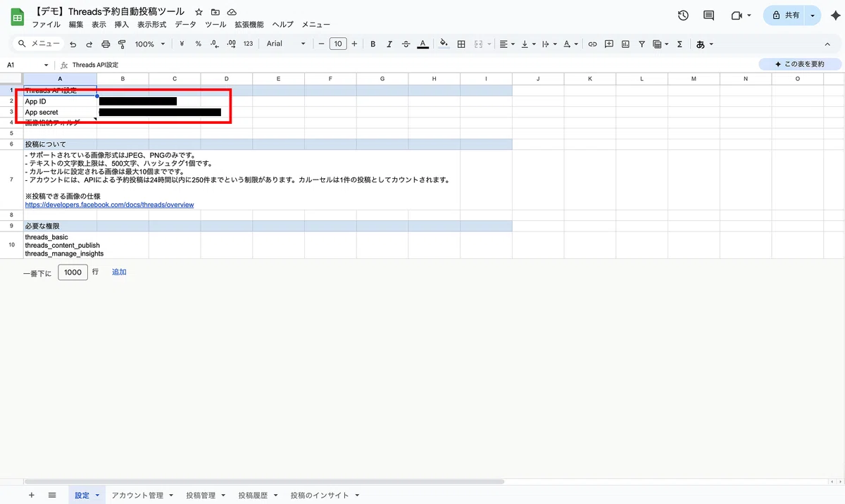Open the Name Box dropdown arrow
This screenshot has width=845, height=504.
46,65
